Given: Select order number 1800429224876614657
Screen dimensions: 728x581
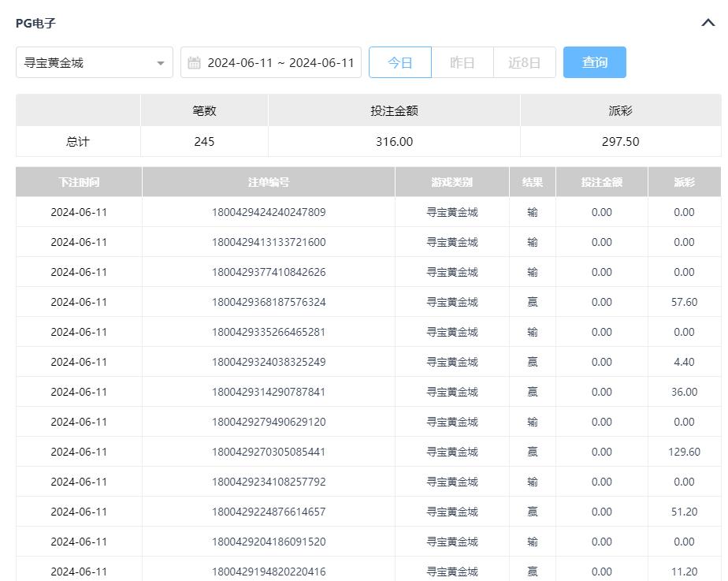Looking at the screenshot, I should tap(269, 512).
